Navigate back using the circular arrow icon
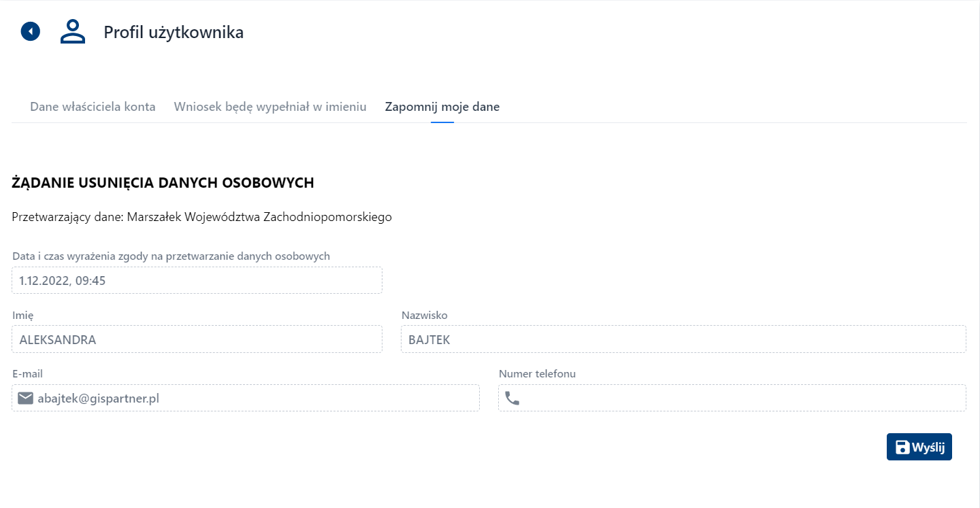The height and width of the screenshot is (508, 980). (x=30, y=31)
